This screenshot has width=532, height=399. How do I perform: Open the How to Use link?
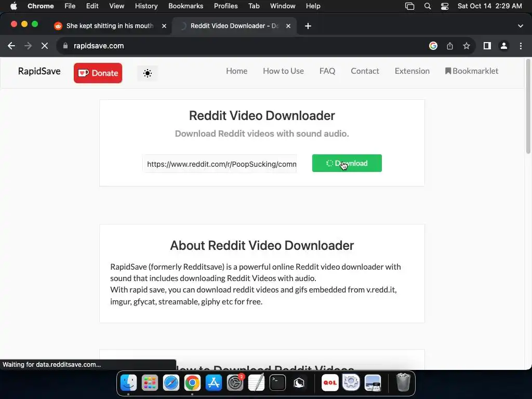point(283,71)
